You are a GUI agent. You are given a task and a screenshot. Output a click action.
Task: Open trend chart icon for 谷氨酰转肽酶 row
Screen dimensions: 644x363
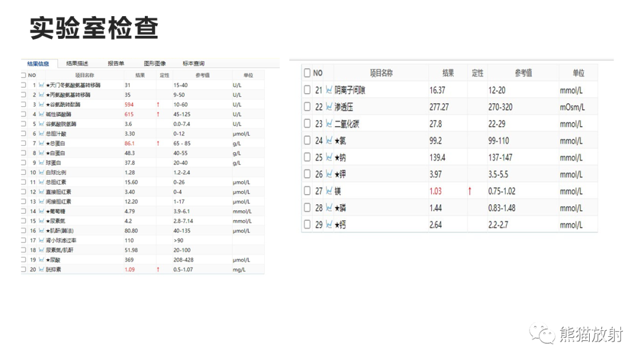point(42,104)
